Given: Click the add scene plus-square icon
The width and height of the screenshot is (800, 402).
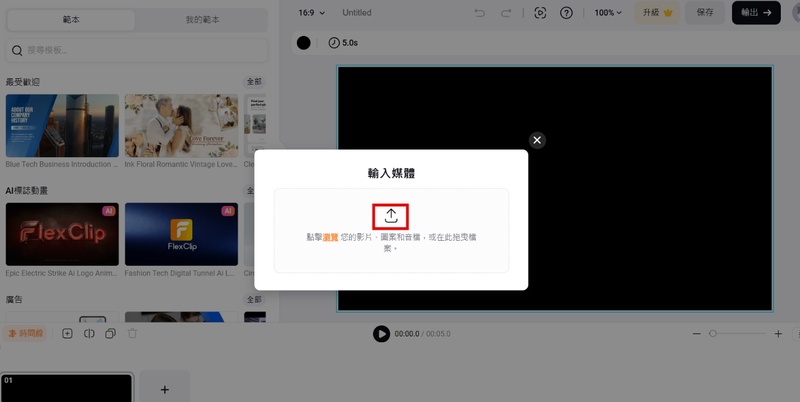Looking at the screenshot, I should (x=67, y=334).
